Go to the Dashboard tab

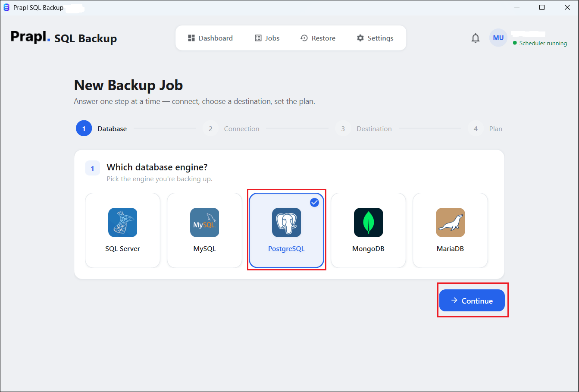pos(210,38)
